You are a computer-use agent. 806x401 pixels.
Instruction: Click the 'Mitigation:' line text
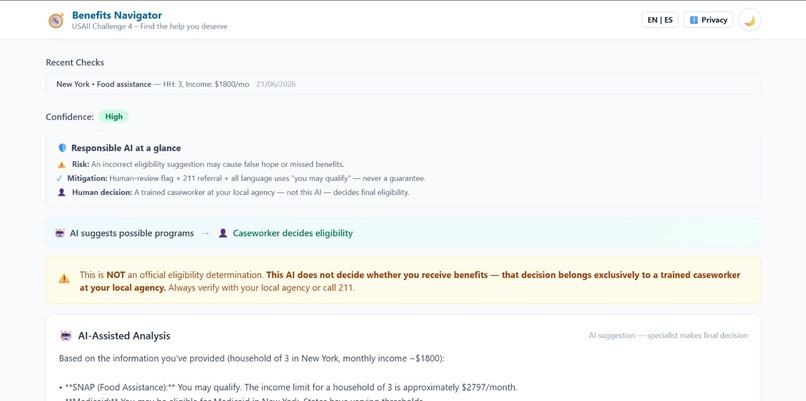pyautogui.click(x=246, y=178)
